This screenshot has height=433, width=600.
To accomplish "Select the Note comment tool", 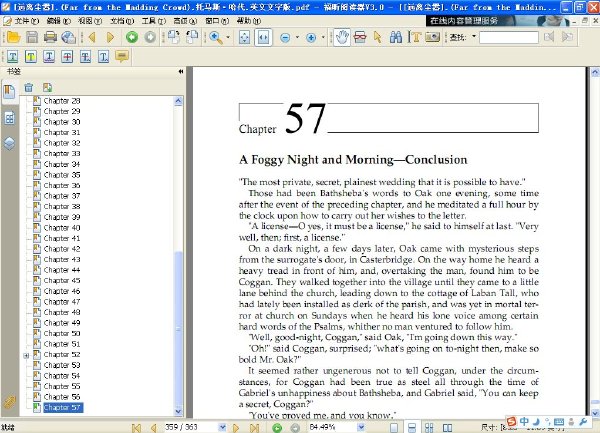I will (122, 57).
